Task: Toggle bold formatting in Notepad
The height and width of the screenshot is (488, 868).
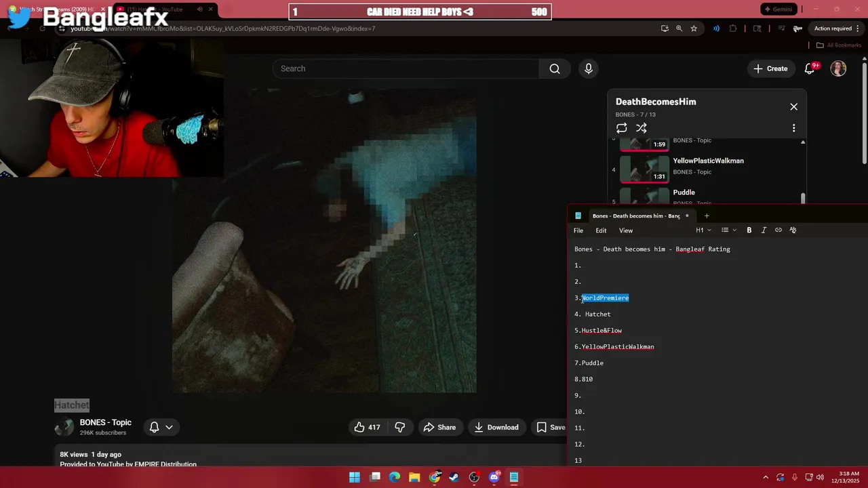Action: tap(749, 230)
